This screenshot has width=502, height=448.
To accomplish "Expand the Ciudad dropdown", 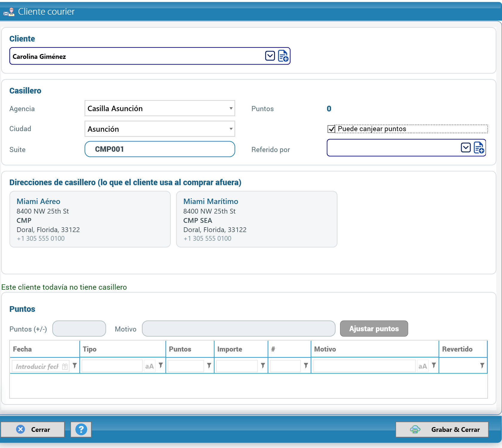I will coord(231,129).
